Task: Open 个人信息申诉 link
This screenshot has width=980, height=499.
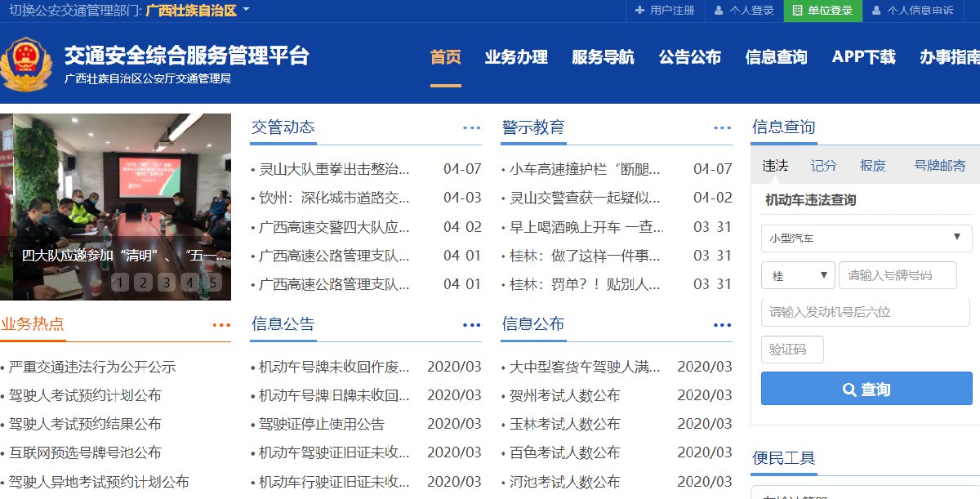Action: (912, 11)
